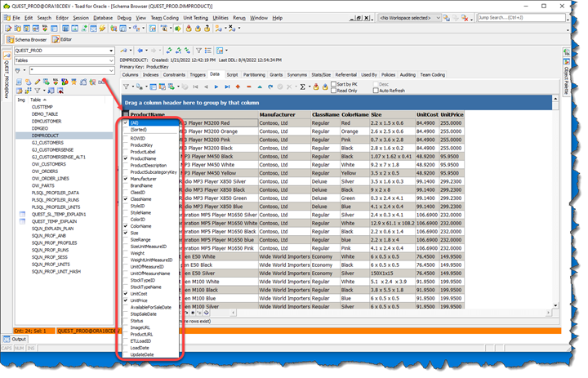
Task: Check ProductKey in the column list
Action: 126,145
